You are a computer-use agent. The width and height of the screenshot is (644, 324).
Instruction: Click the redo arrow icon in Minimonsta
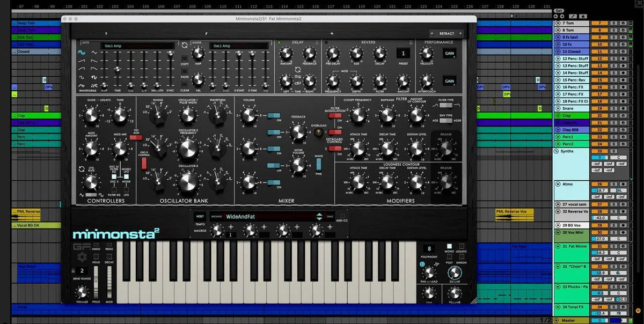pos(109,245)
